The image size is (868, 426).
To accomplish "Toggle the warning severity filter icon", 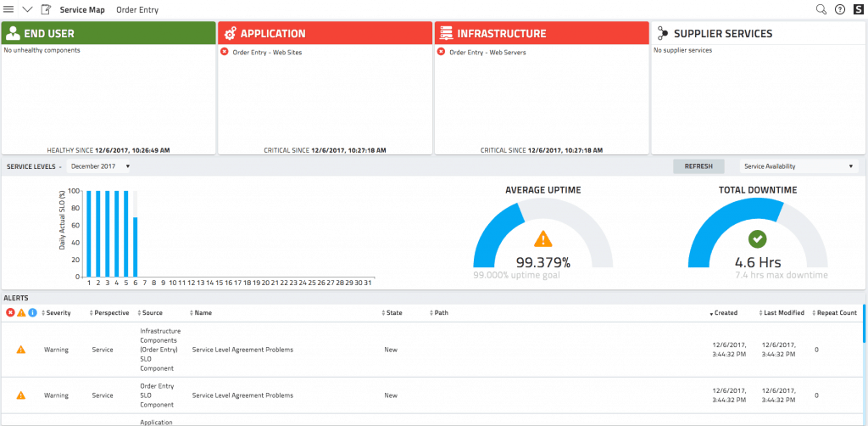I will pos(21,313).
